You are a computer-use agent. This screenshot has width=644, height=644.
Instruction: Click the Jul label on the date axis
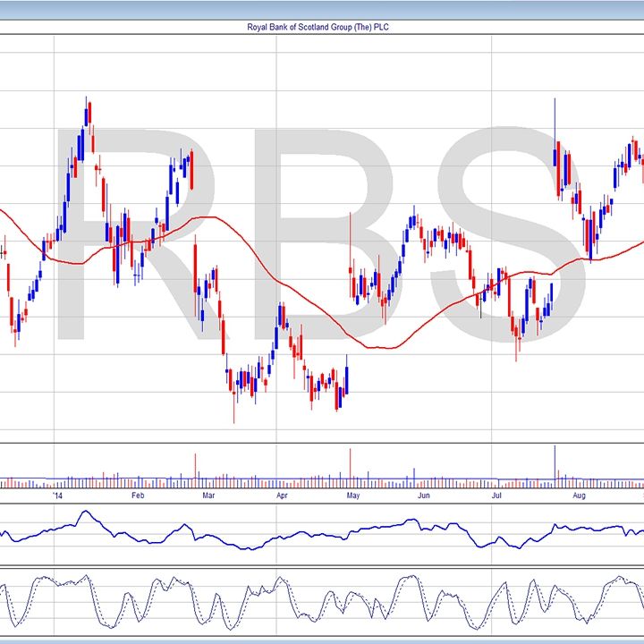pos(496,495)
